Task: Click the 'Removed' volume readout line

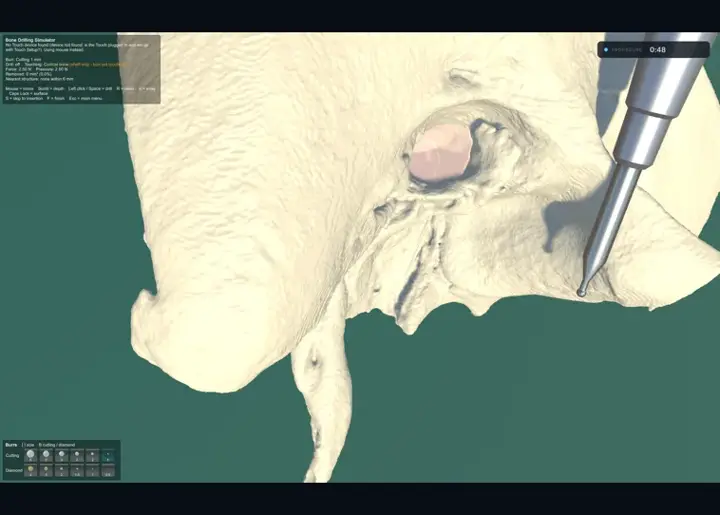Action: 28,74
